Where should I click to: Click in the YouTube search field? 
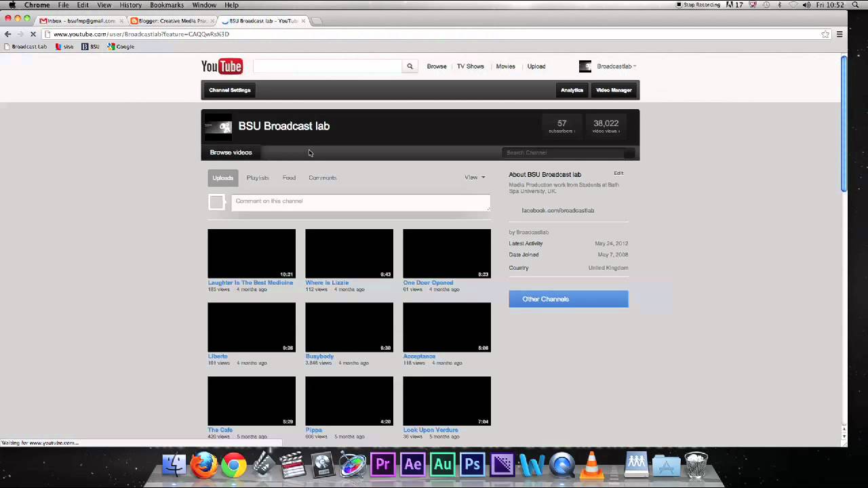click(x=328, y=66)
